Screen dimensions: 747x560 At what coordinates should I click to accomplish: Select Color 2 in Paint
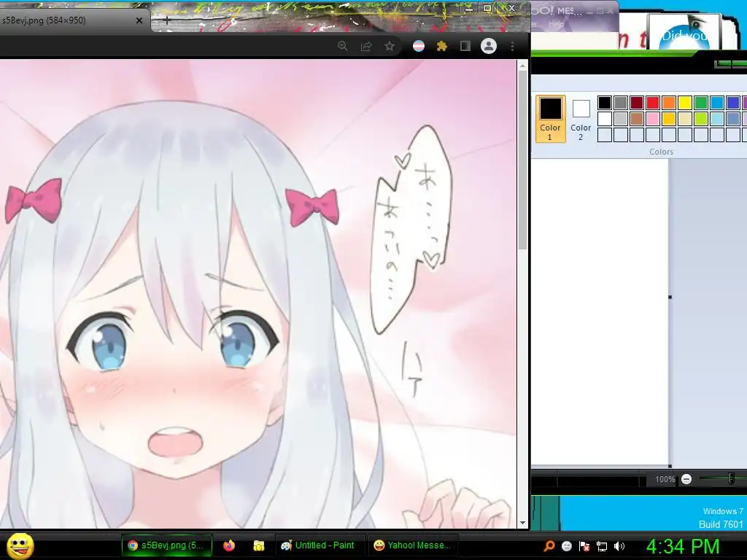(x=581, y=119)
